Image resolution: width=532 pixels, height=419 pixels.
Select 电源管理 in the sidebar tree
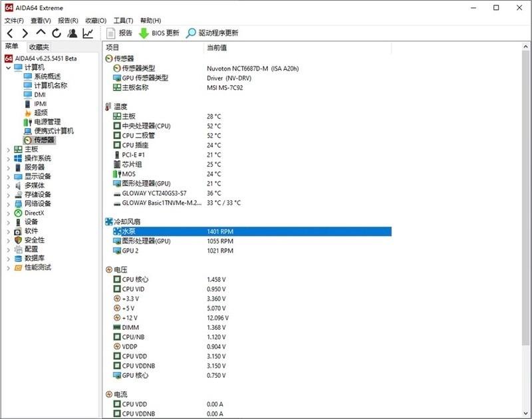pyautogui.click(x=47, y=122)
